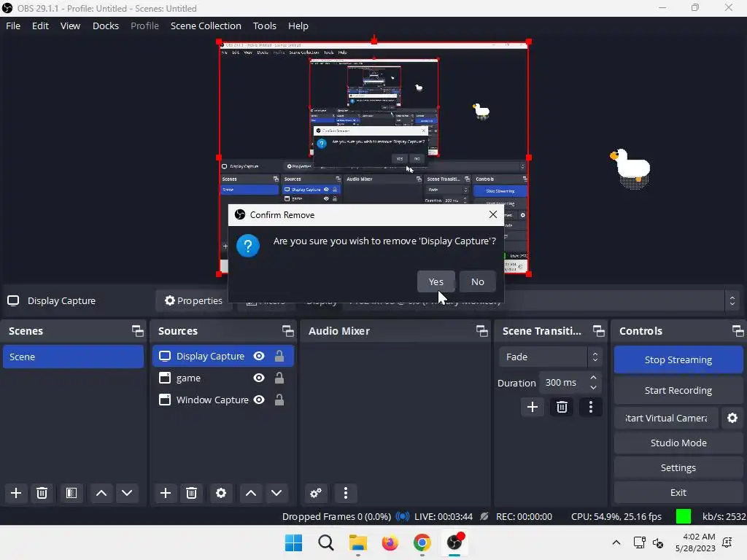Move scene up
The image size is (747, 560).
pyautogui.click(x=101, y=493)
